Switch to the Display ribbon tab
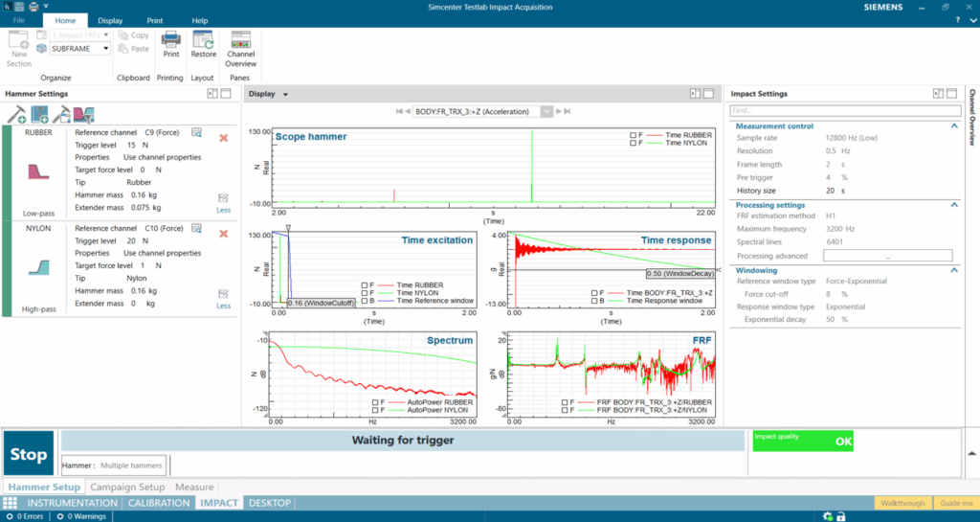The height and width of the screenshot is (522, 980). (x=110, y=20)
